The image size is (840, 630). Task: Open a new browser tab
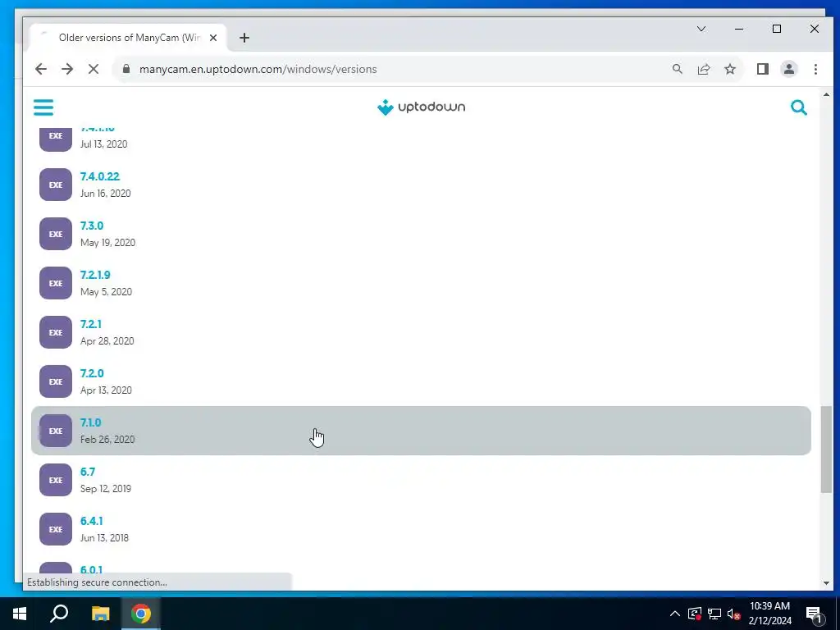(244, 38)
